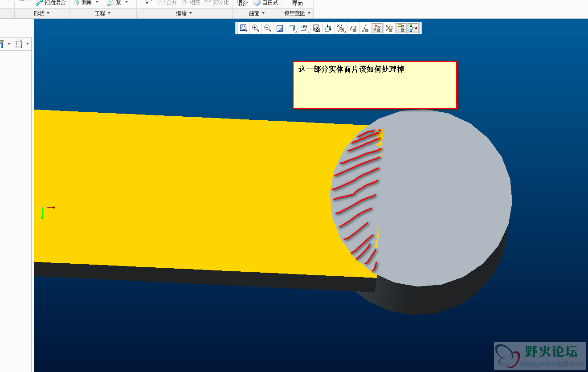Click the model tree show list icon
The image size is (588, 372).
(x=18, y=44)
